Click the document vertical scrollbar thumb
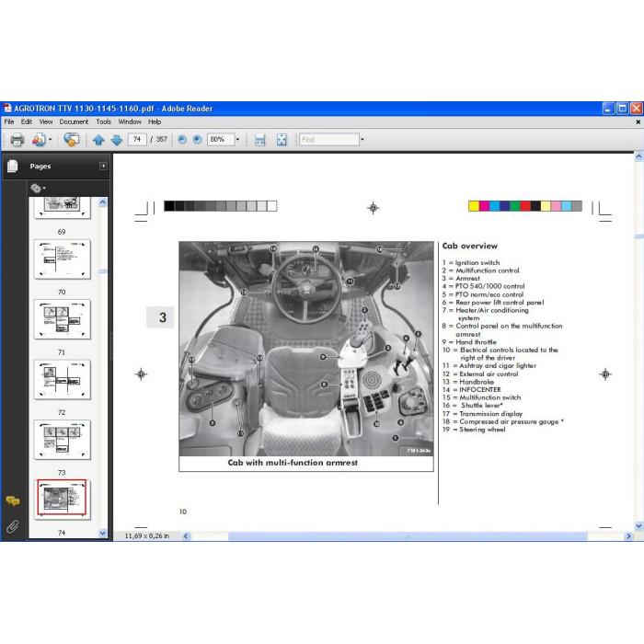The width and height of the screenshot is (644, 644). (x=638, y=236)
